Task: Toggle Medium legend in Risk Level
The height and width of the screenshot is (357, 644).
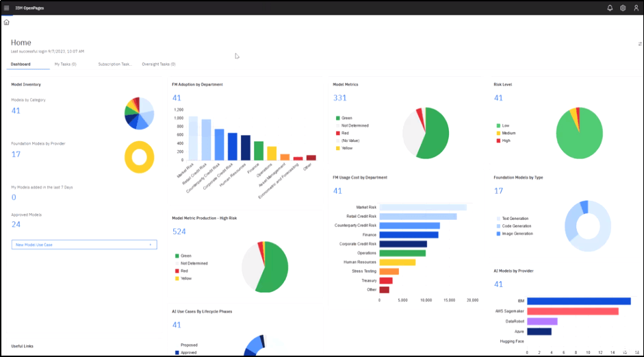Action: point(506,133)
